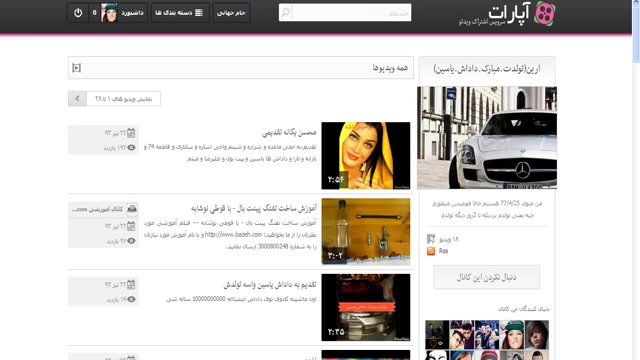Click calendar icon of birthday video
Viewport: 640px width, 360px height.
coord(131,284)
